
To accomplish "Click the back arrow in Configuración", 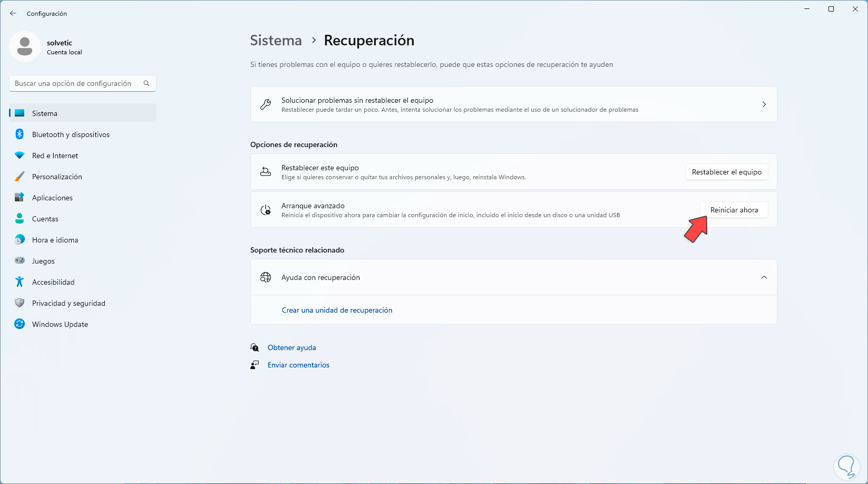I will point(13,13).
